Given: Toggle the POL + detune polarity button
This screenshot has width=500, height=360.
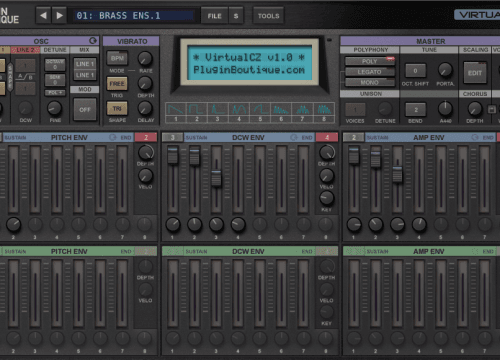Looking at the screenshot, I should point(55,92).
